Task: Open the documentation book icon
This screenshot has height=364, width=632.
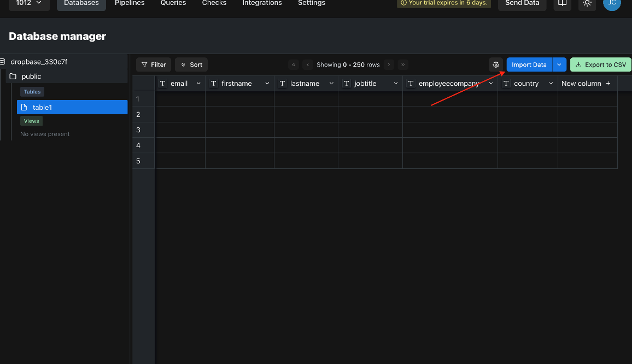Action: click(562, 3)
